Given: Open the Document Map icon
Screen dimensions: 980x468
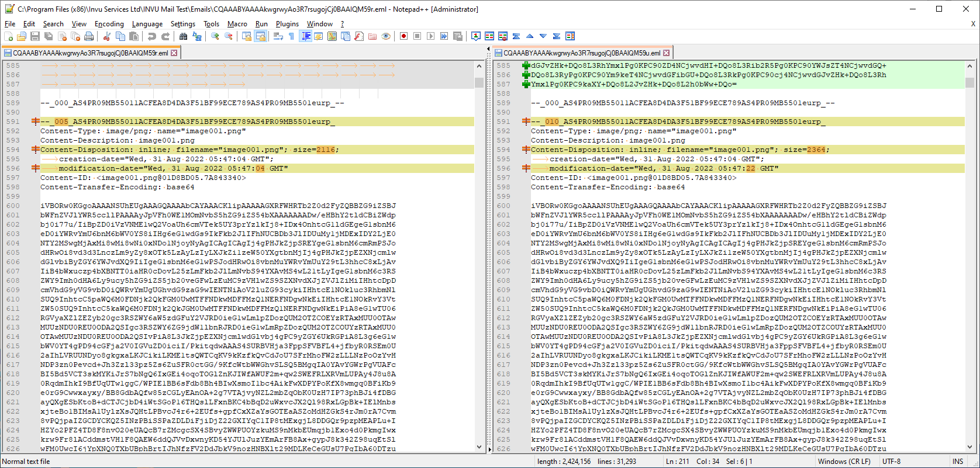Looking at the screenshot, I should coord(332,36).
